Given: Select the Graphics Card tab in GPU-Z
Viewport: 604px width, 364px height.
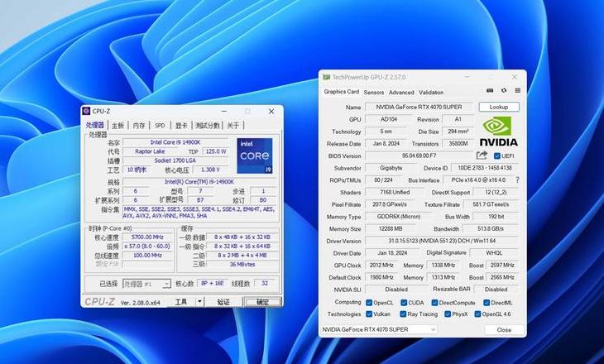Looking at the screenshot, I should click(341, 92).
